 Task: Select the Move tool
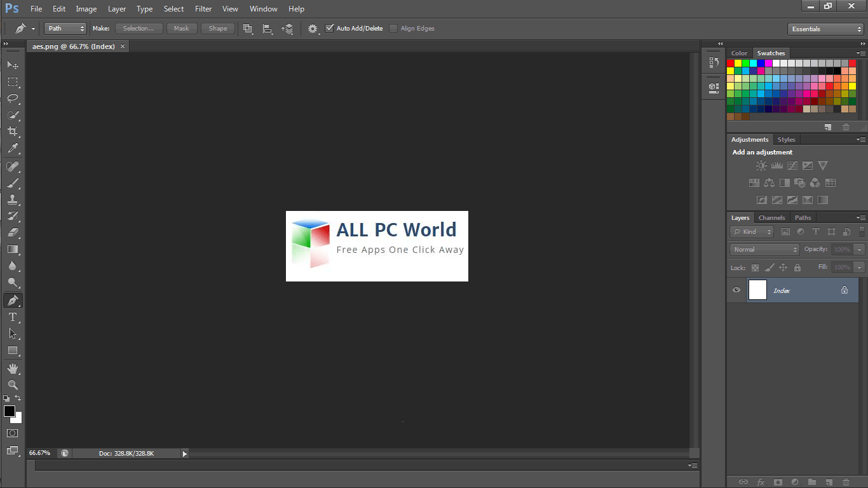tap(13, 65)
